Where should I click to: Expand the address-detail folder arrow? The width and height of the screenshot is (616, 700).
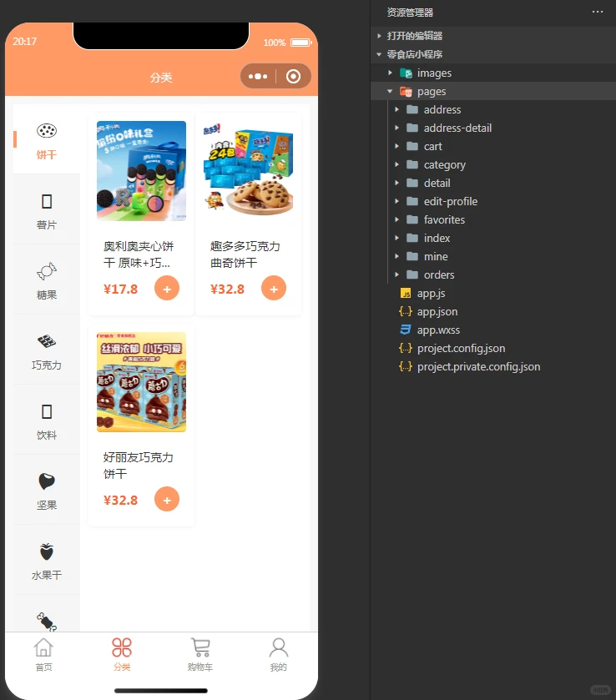(x=396, y=128)
